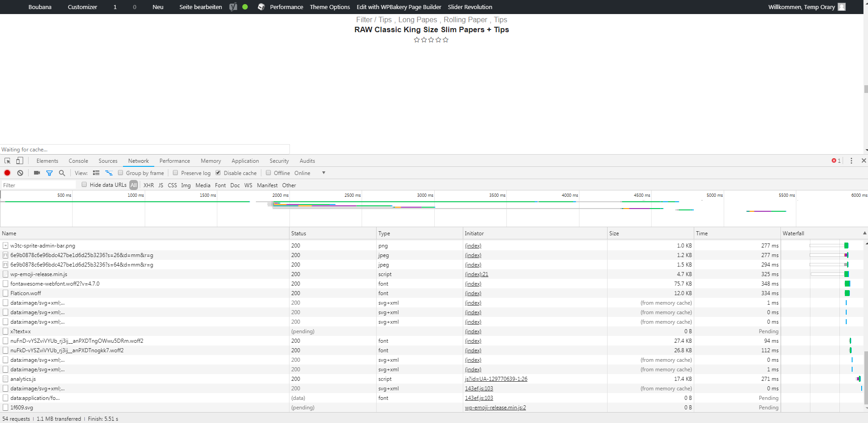Click Seite bearbeiten in admin bar
The image size is (868, 423).
(201, 7)
